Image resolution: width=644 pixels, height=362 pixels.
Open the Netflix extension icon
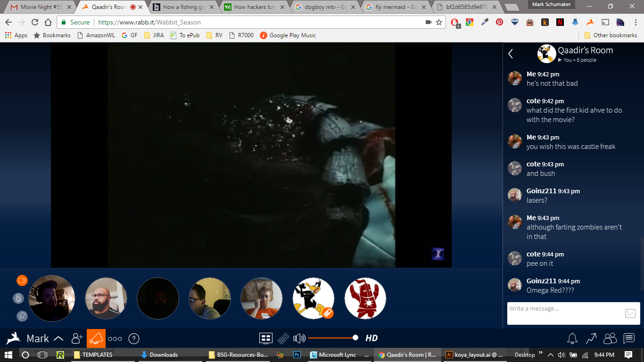click(x=560, y=22)
